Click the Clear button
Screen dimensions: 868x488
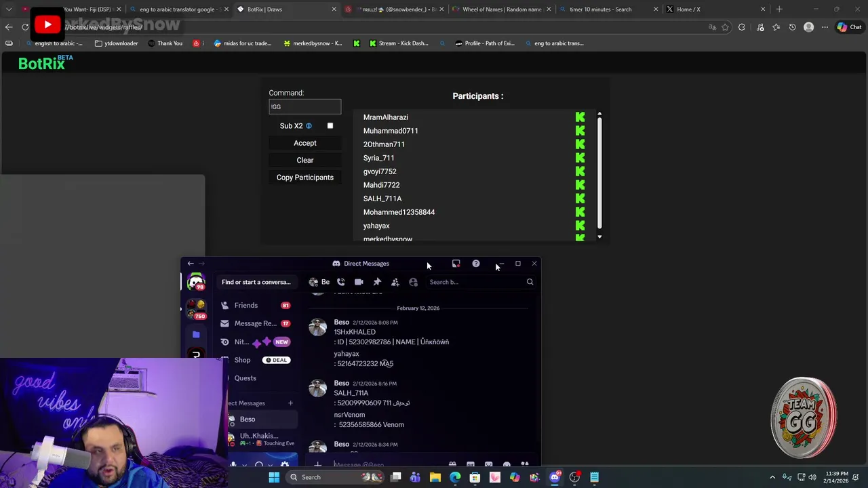tap(305, 160)
